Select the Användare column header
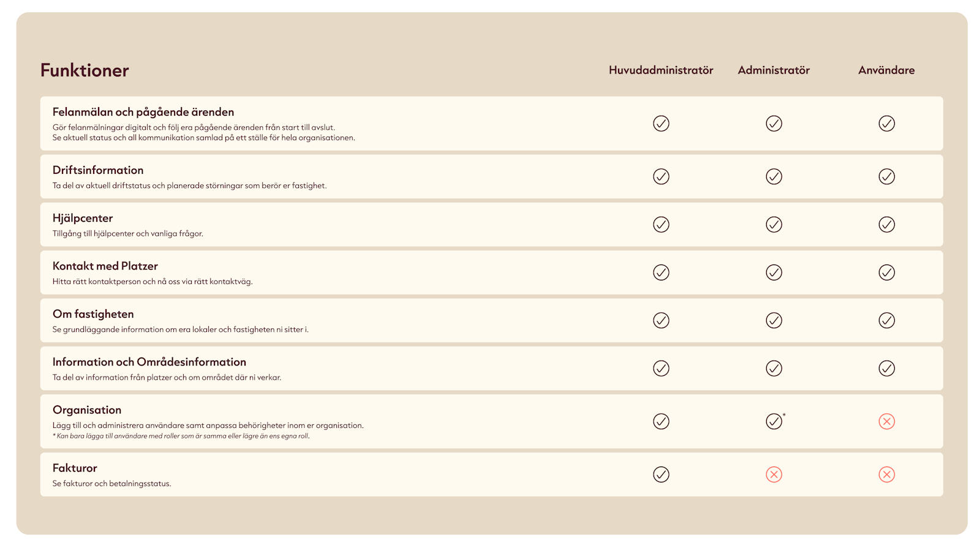The height and width of the screenshot is (551, 980). coord(886,70)
